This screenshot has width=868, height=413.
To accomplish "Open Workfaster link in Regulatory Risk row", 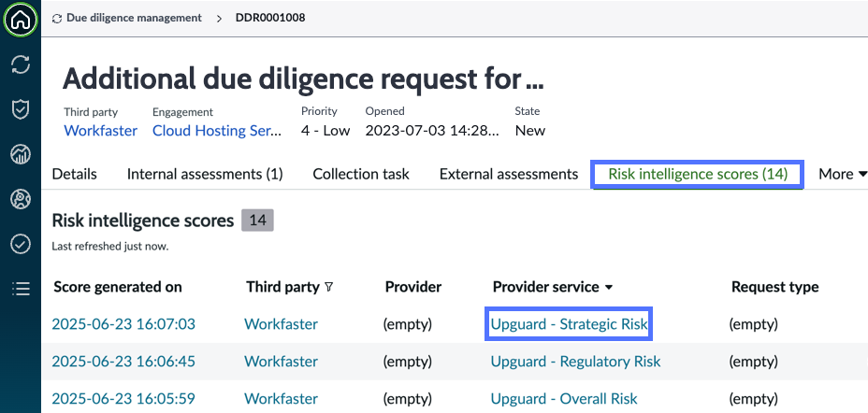I will (x=282, y=361).
